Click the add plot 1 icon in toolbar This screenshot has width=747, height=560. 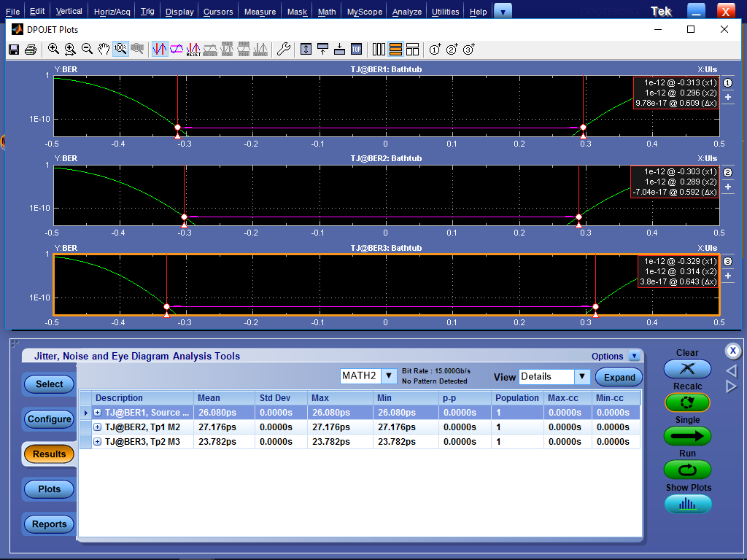tap(435, 49)
